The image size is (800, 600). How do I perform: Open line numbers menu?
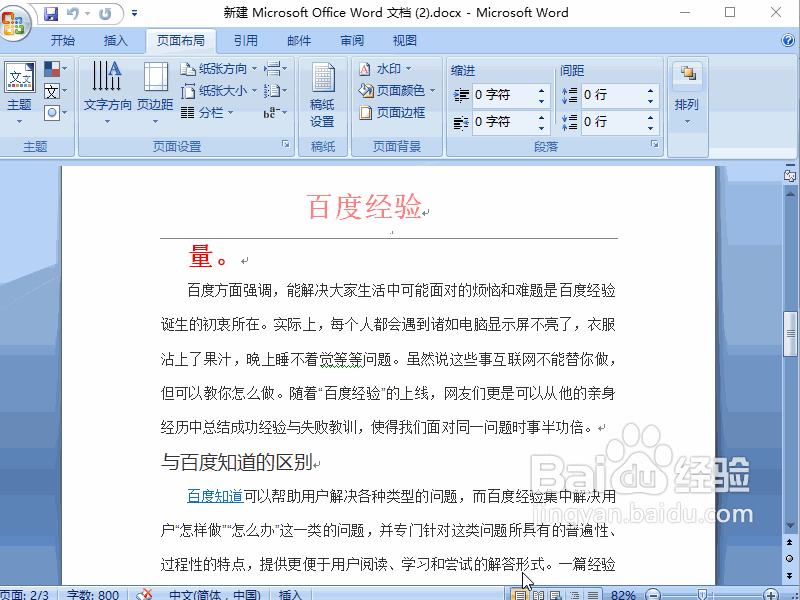[x=276, y=91]
